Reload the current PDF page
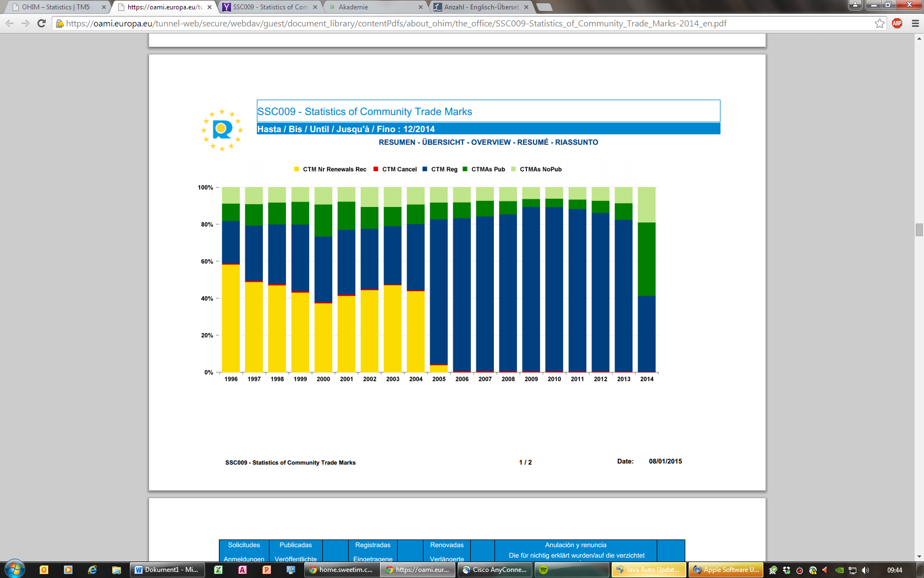 [41, 23]
